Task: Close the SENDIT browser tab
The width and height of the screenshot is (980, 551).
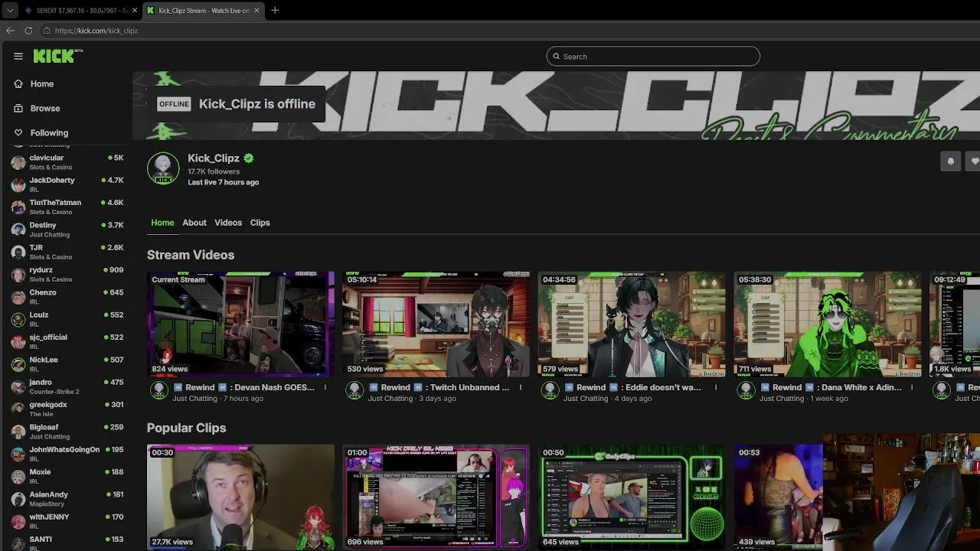Action: coord(135,11)
